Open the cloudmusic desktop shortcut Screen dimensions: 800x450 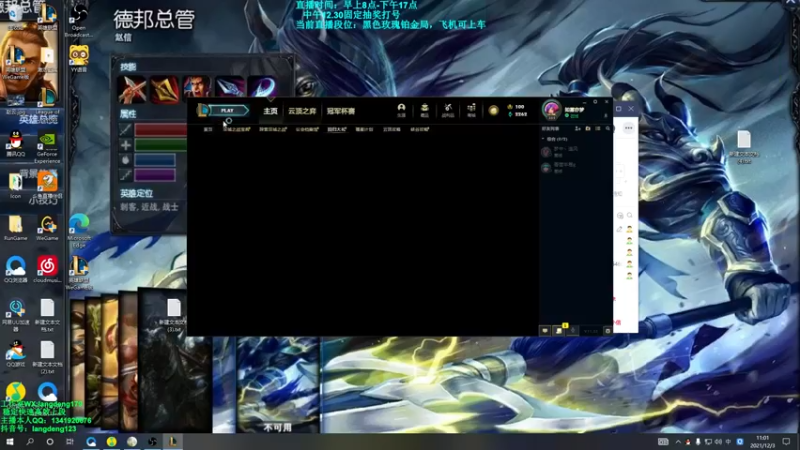pyautogui.click(x=47, y=269)
